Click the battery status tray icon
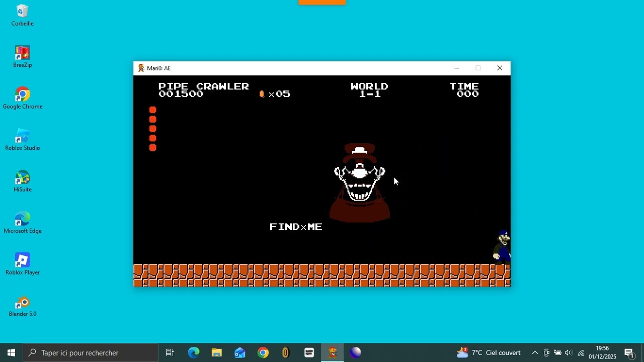This screenshot has height=362, width=644. click(557, 353)
